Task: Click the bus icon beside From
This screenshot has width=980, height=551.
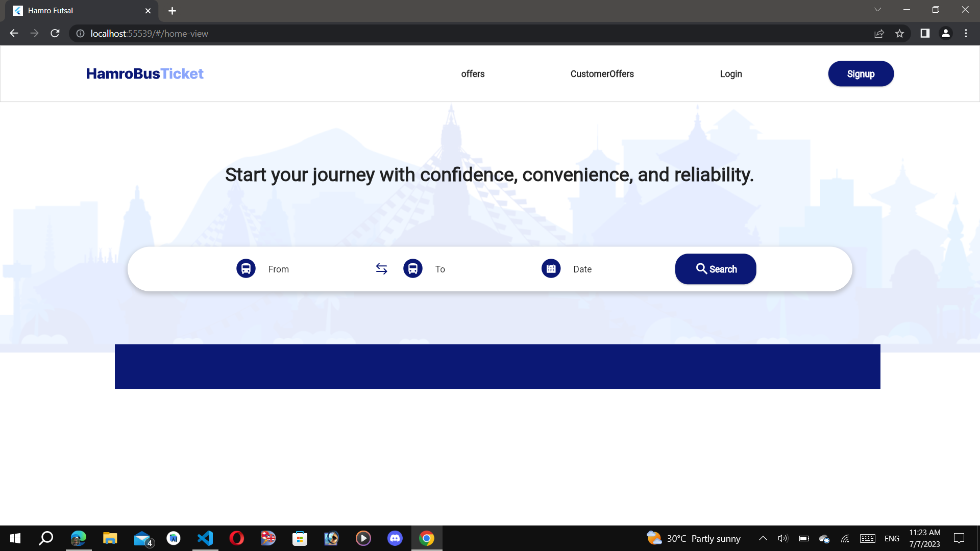Action: [x=246, y=268]
